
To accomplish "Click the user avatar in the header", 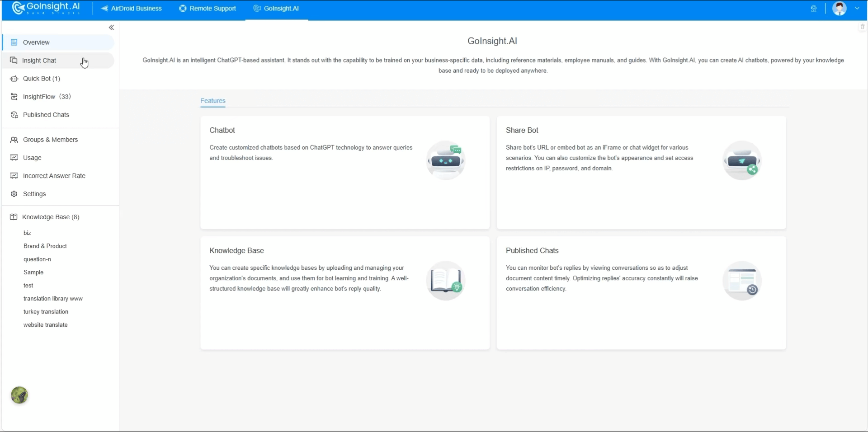I will click(x=840, y=9).
